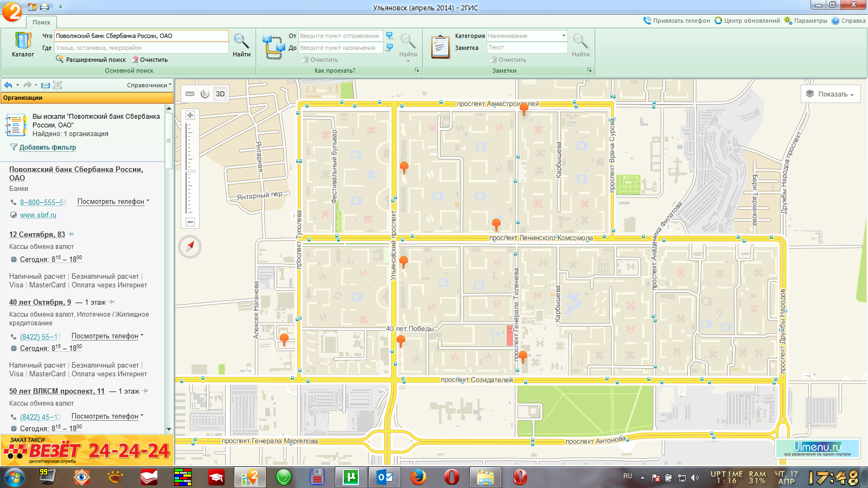Switch to the Поиск ribbon tab
This screenshot has height=488, width=868.
tap(41, 22)
